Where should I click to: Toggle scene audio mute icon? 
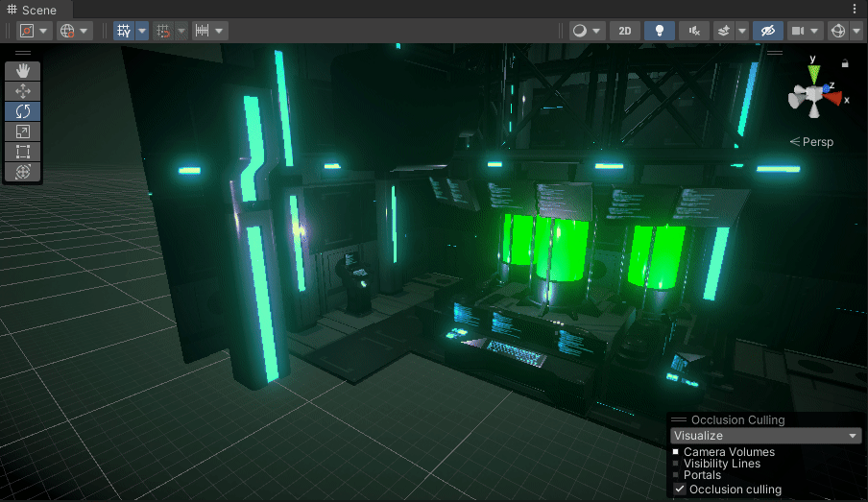(694, 31)
